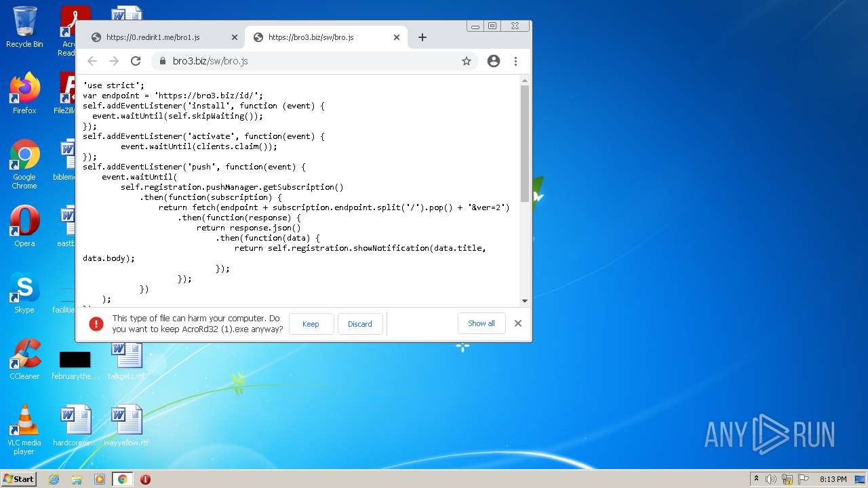The height and width of the screenshot is (488, 868).
Task: Click Chrome taskbar button
Action: point(123,479)
